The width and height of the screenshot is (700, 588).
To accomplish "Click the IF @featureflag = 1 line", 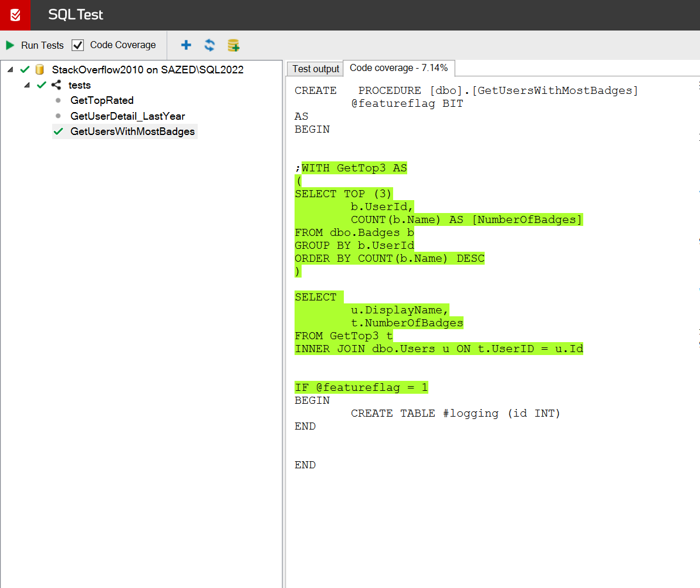I will tap(361, 387).
